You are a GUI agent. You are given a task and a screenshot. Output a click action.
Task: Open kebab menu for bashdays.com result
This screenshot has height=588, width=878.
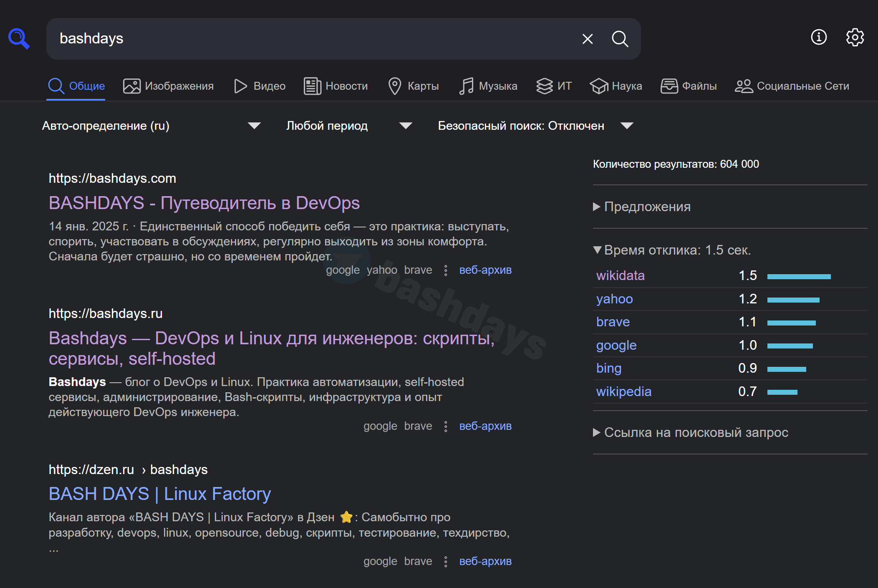[446, 270]
